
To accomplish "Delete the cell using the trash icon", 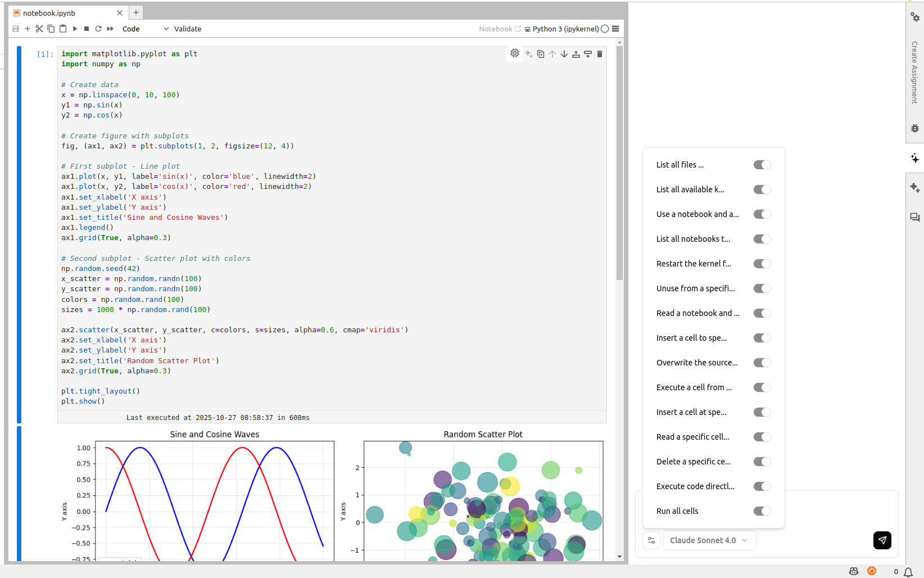I will pyautogui.click(x=600, y=53).
